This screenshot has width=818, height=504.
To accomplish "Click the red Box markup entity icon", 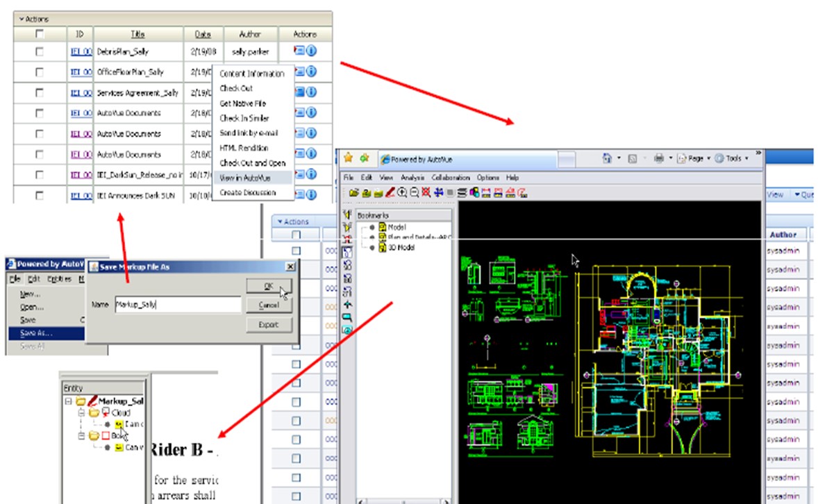I will [x=106, y=435].
